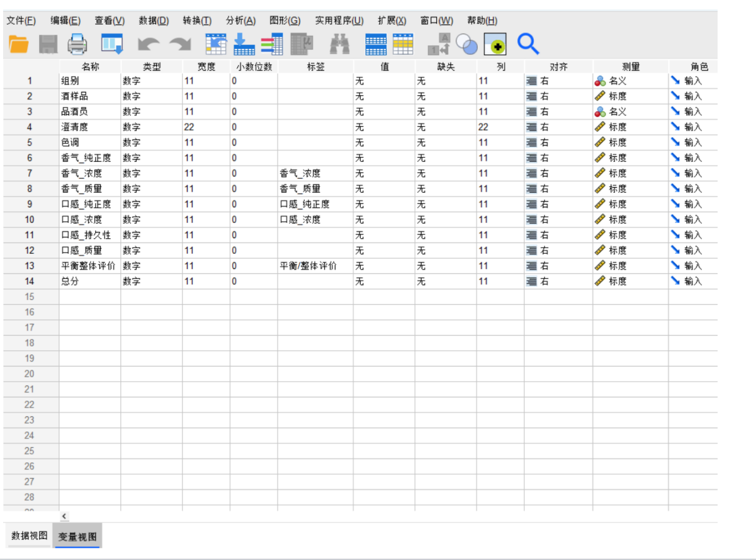Open the 数据(D) menu
Screen dimensions: 756x560
(154, 20)
